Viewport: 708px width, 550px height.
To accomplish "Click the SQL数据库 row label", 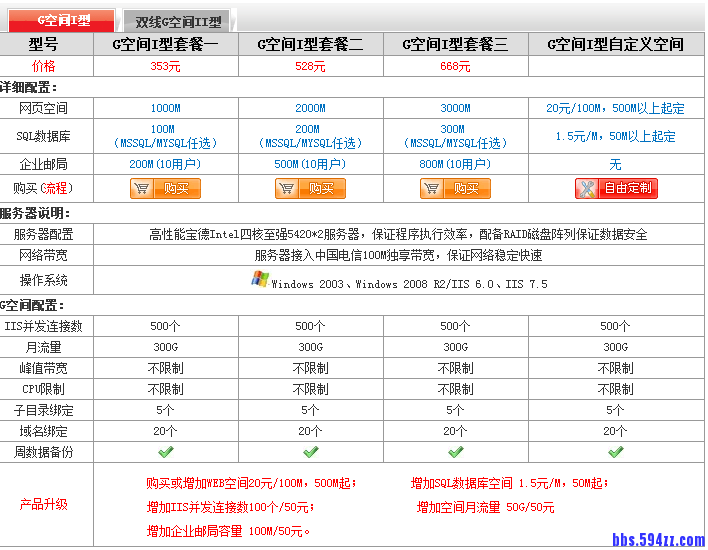I will pos(43,136).
